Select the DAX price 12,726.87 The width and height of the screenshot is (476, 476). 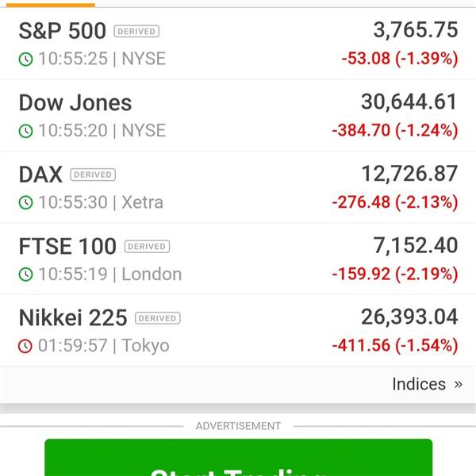(409, 174)
